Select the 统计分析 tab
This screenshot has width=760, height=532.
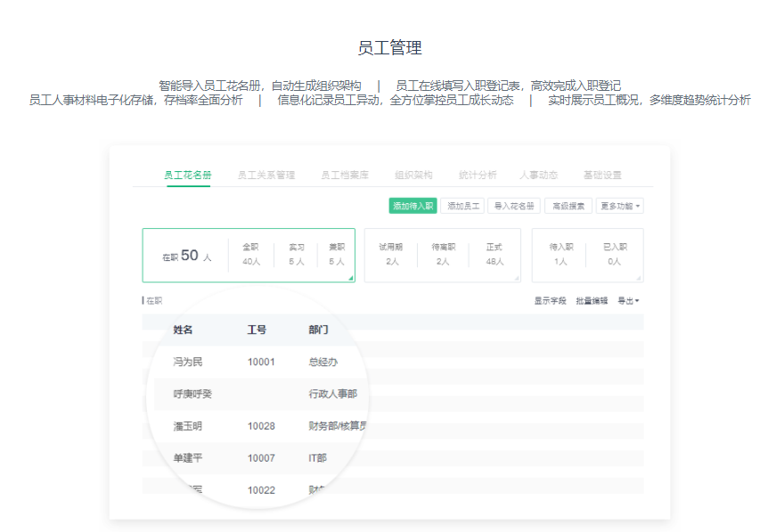(478, 175)
